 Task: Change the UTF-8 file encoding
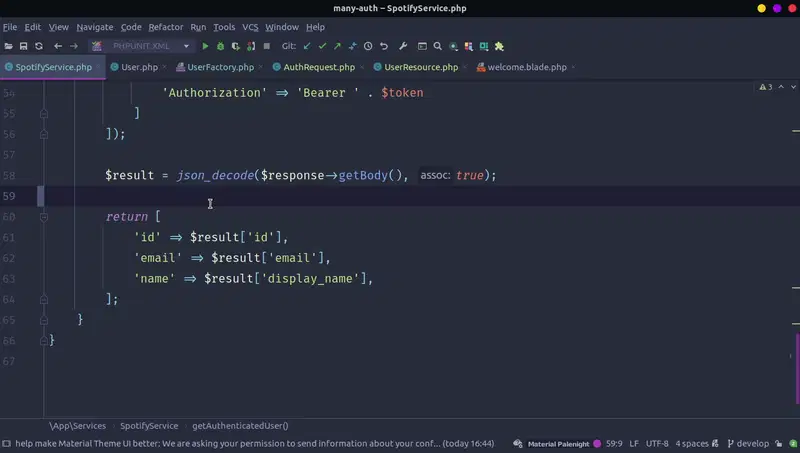pos(657,443)
